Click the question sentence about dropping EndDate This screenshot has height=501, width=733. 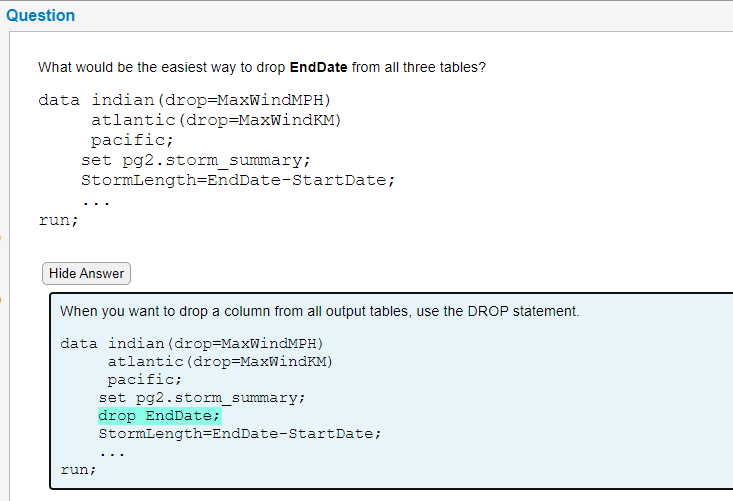(x=262, y=67)
